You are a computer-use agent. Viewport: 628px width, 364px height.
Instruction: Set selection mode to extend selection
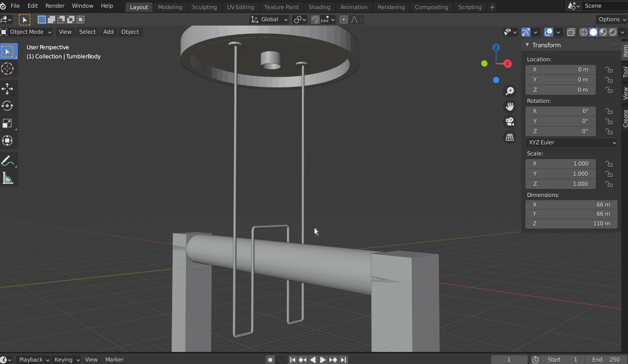coord(52,20)
